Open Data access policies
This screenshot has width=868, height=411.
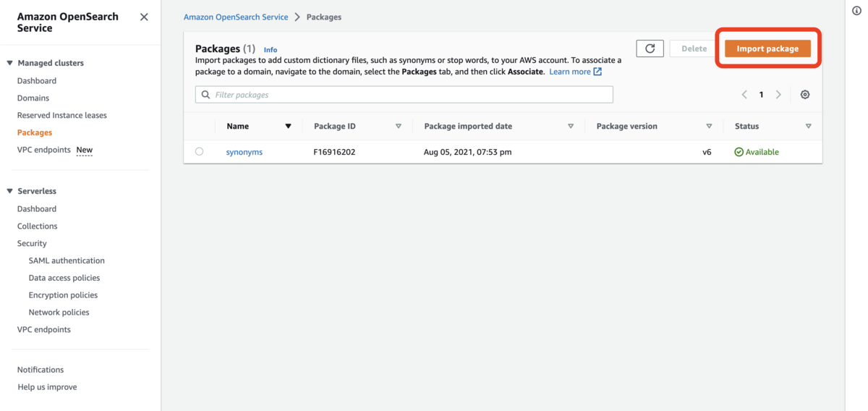pyautogui.click(x=64, y=279)
